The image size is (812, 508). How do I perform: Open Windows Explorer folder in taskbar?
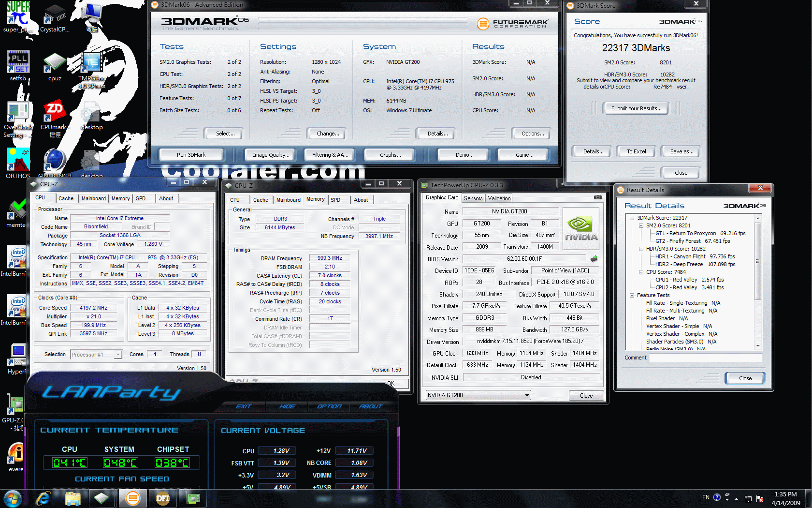pos(72,498)
